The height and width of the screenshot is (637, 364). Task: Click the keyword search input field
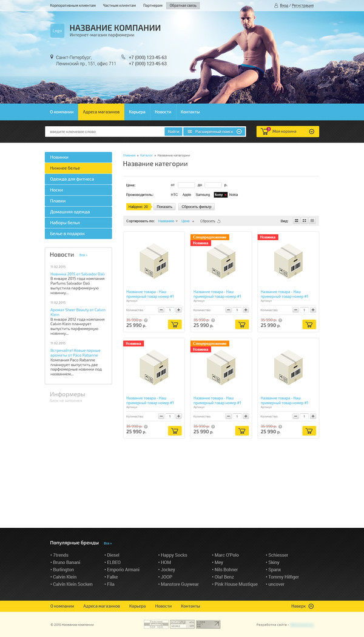[105, 132]
